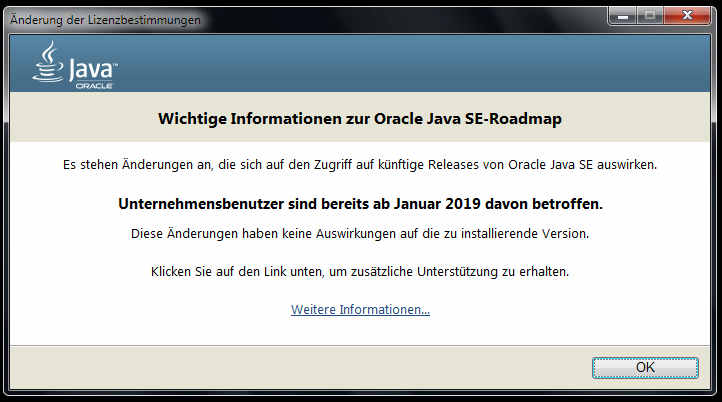This screenshot has height=402, width=722.
Task: Click the Java coffee cup logo
Action: coord(47,64)
